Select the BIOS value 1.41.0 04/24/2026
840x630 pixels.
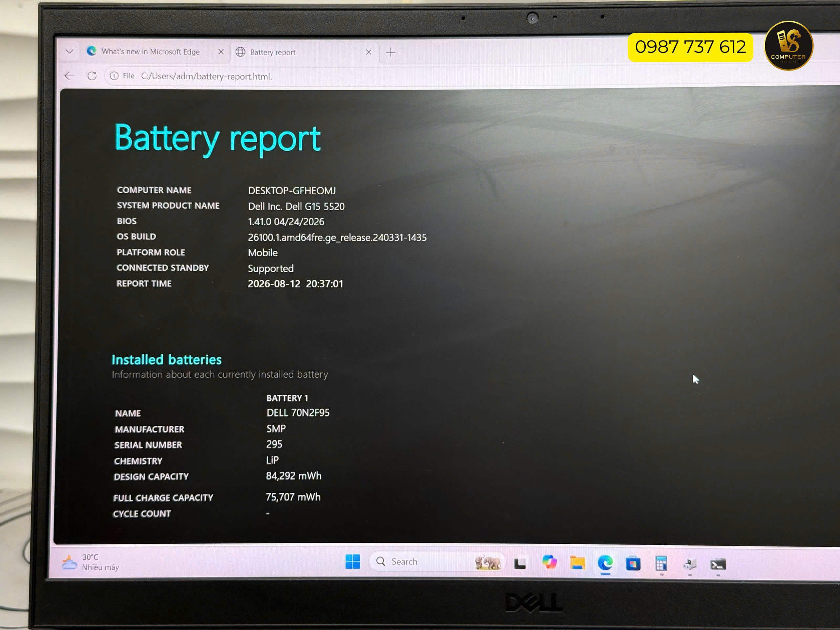(x=286, y=222)
